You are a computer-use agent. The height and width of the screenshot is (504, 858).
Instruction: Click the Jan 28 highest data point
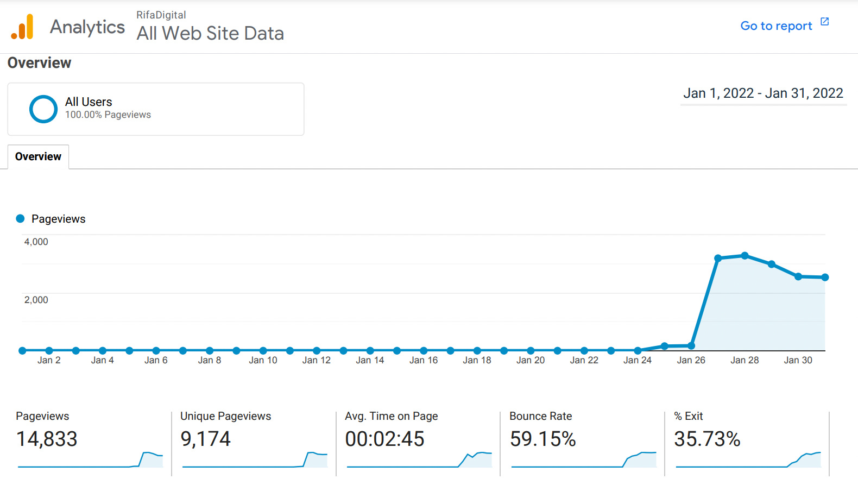pyautogui.click(x=745, y=255)
